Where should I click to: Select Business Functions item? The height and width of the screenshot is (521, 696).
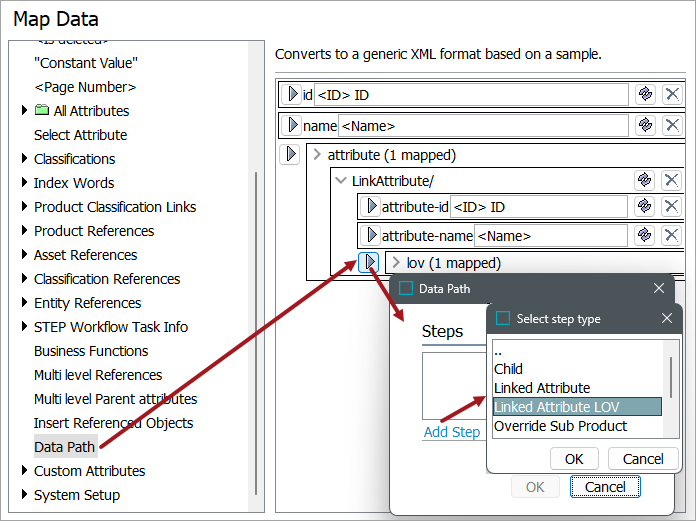tap(91, 351)
